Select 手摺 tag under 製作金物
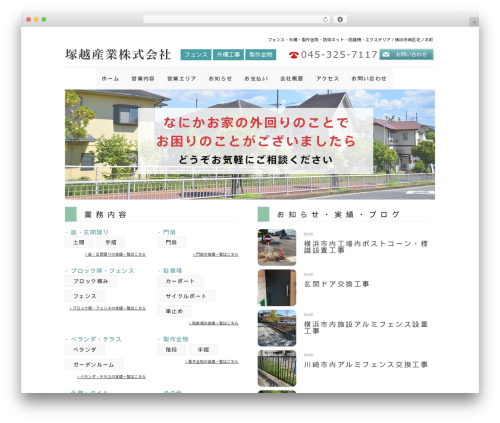This screenshot has width=500, height=423. (x=203, y=350)
